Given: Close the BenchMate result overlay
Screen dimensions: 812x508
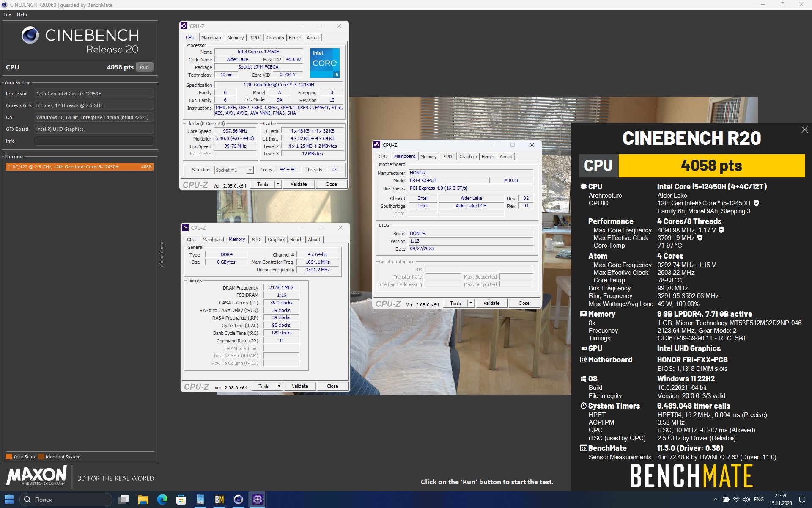Looking at the screenshot, I should coord(804,130).
